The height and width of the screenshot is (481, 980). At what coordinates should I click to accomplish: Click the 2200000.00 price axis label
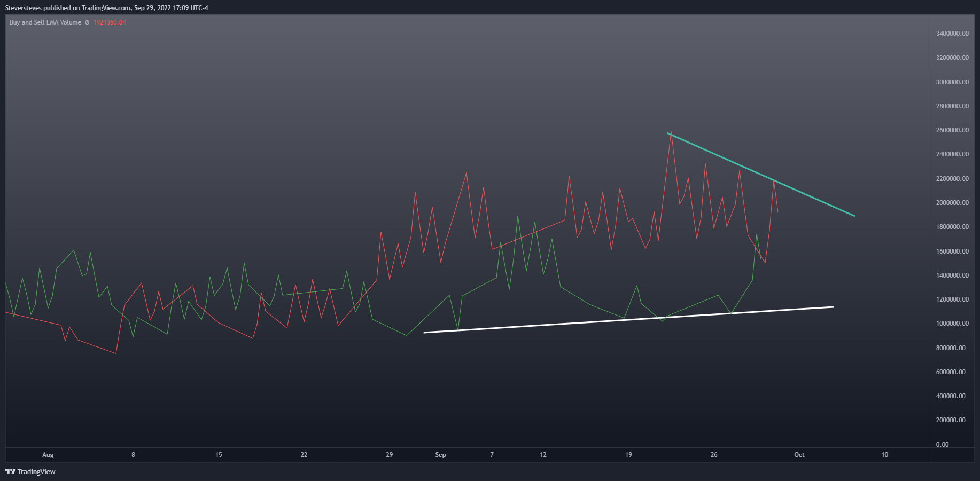click(x=952, y=179)
